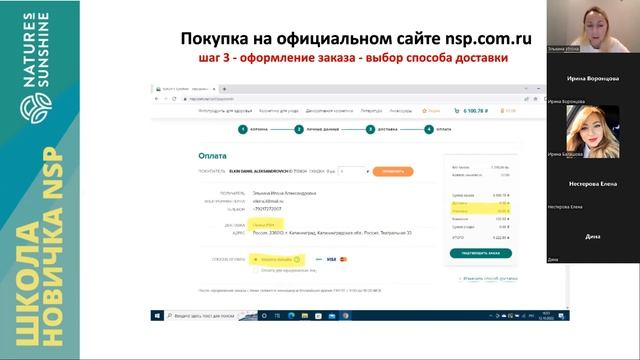This screenshot has width=640, height=360.
Task: Open Microsoft Store from the taskbar
Action: [318, 316]
